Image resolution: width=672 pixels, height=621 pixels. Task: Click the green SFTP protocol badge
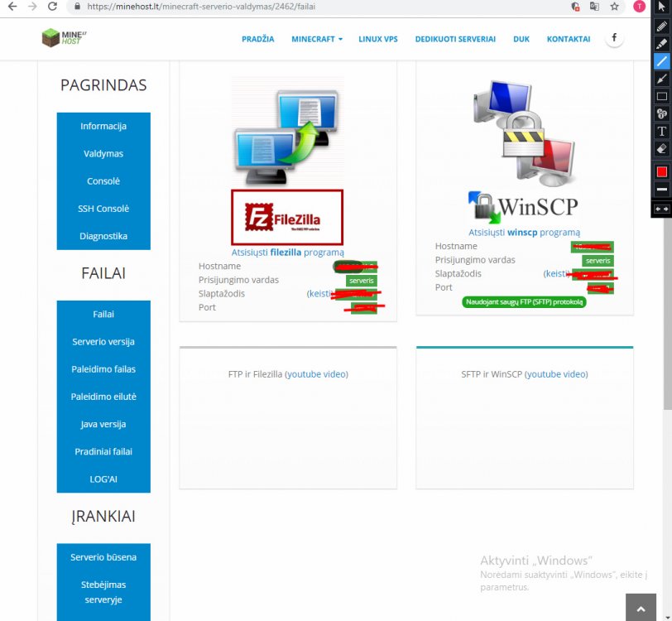tap(524, 302)
